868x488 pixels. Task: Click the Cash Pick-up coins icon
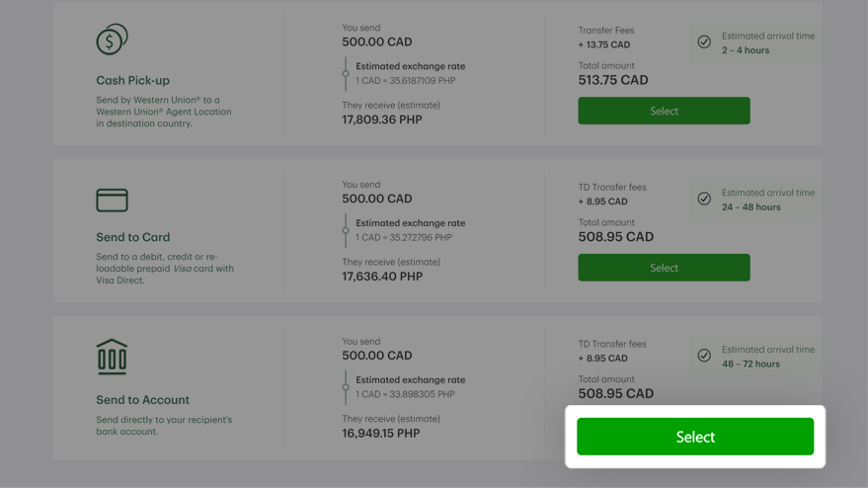click(x=112, y=39)
